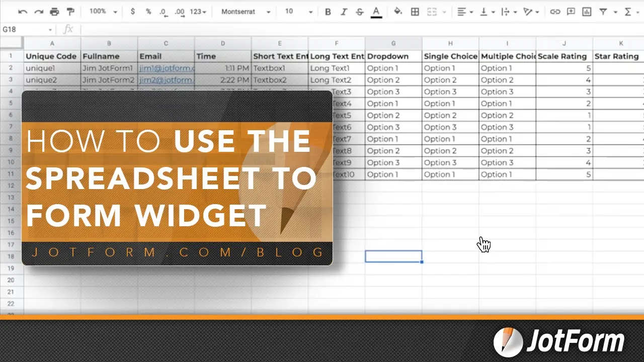Select the 'Dropdown' header cell
This screenshot has height=362, width=644.
393,56
